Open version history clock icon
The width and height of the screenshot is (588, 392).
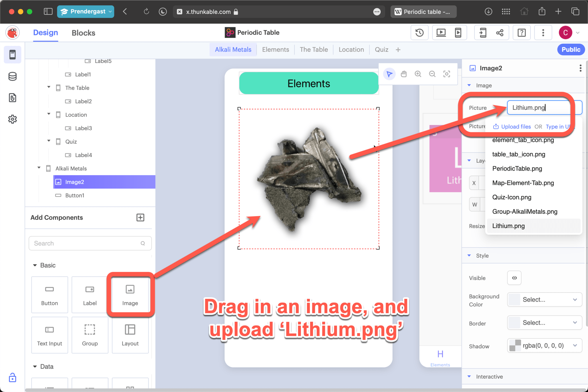click(x=419, y=33)
